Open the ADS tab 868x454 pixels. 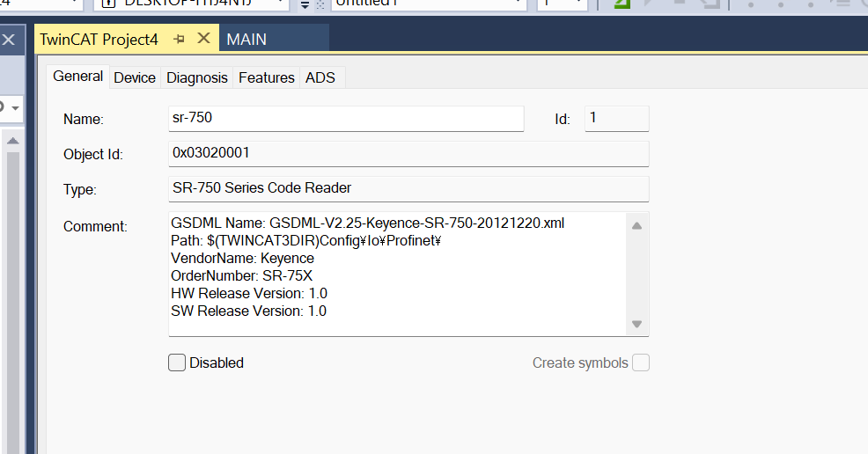click(320, 78)
